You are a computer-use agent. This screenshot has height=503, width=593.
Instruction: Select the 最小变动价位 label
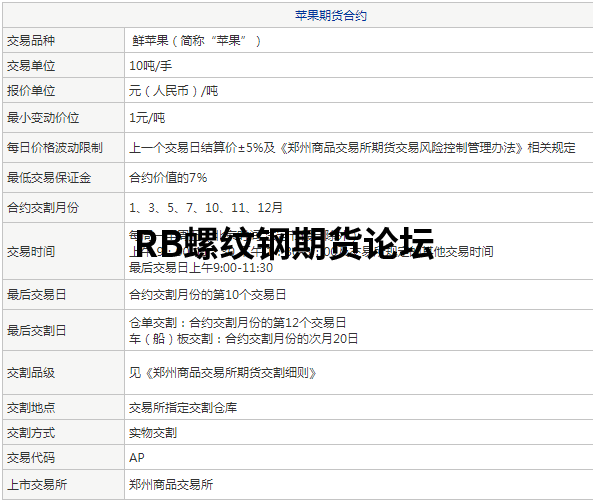coord(43,118)
